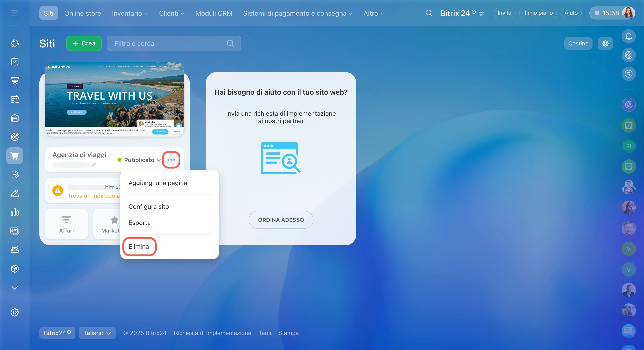Viewport: 644px width, 350px height.
Task: Select Elimina from the context menu
Action: 139,247
